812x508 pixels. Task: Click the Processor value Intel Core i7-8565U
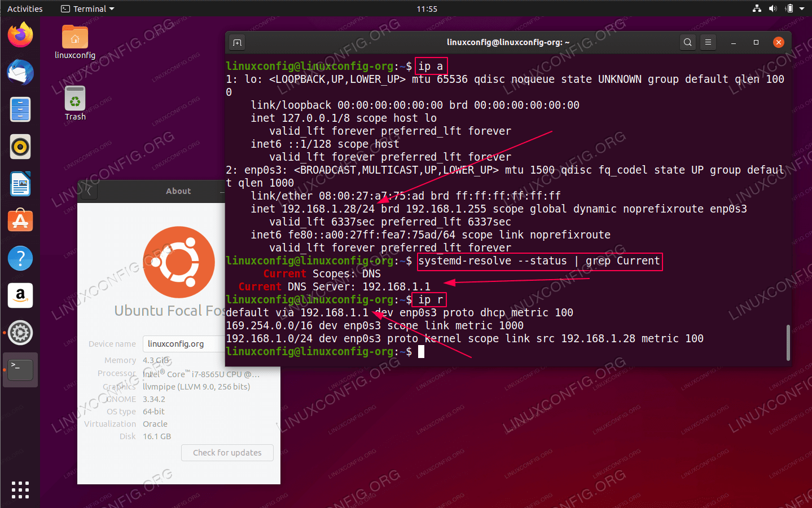click(x=201, y=374)
